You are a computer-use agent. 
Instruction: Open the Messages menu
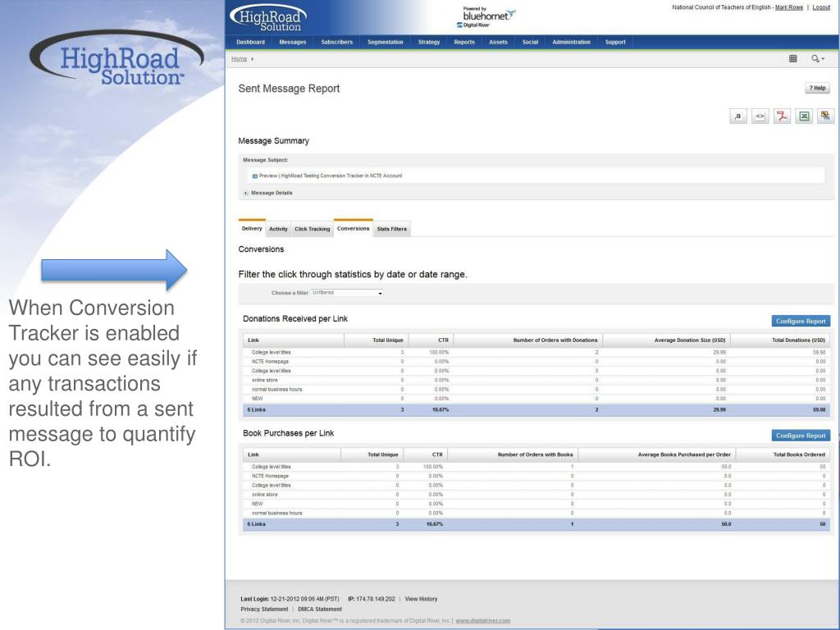tap(293, 43)
